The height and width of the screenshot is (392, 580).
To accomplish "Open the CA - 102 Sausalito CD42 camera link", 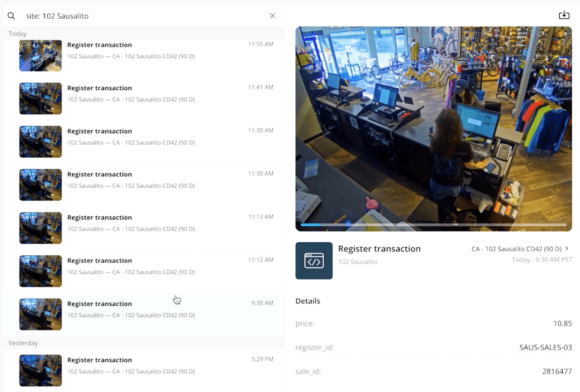I will coord(516,249).
